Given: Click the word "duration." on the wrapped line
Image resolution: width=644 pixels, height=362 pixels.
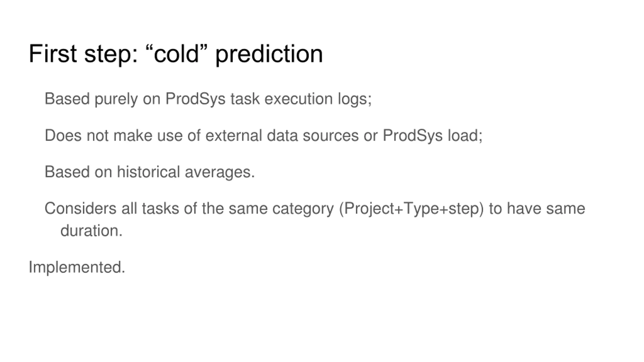Looking at the screenshot, I should [91, 231].
